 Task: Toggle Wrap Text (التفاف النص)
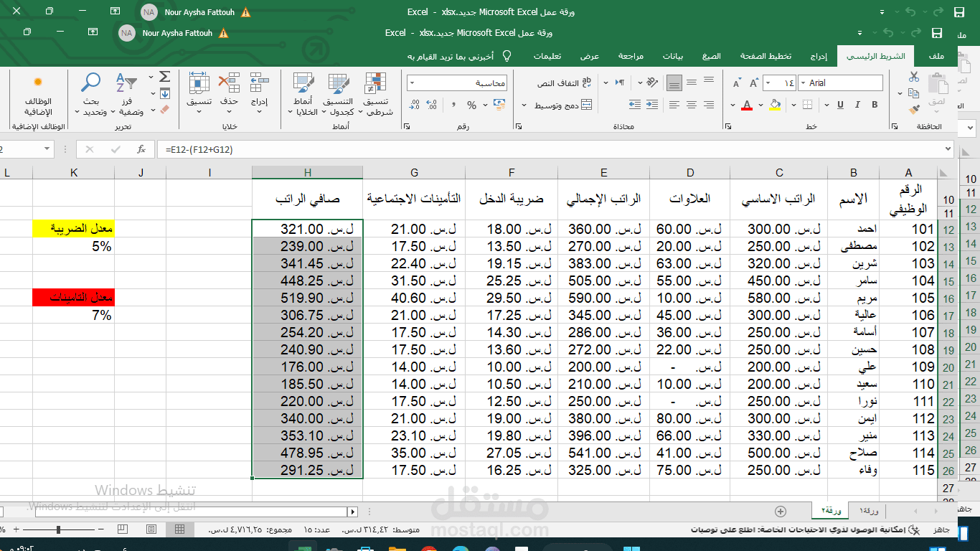pos(564,83)
